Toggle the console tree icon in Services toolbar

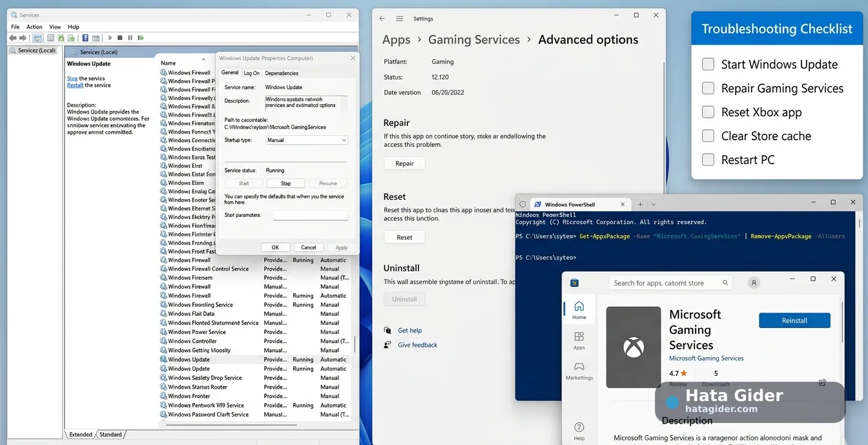tap(37, 38)
